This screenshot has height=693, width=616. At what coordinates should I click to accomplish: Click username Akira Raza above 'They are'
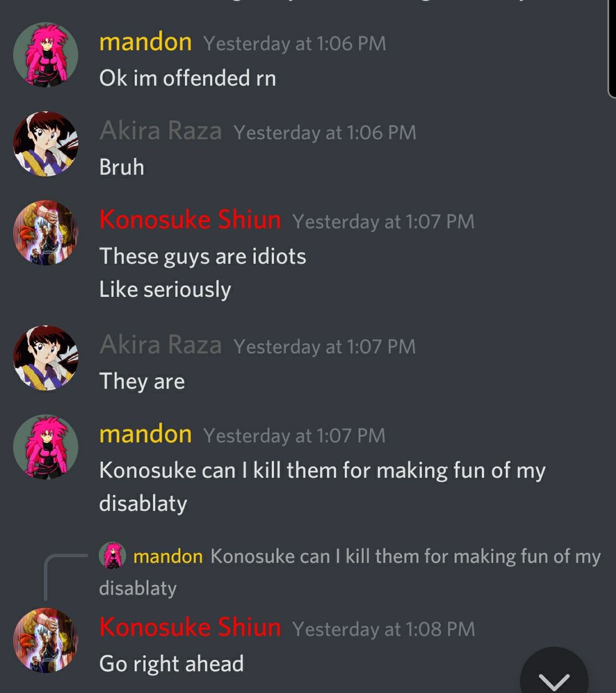(160, 345)
